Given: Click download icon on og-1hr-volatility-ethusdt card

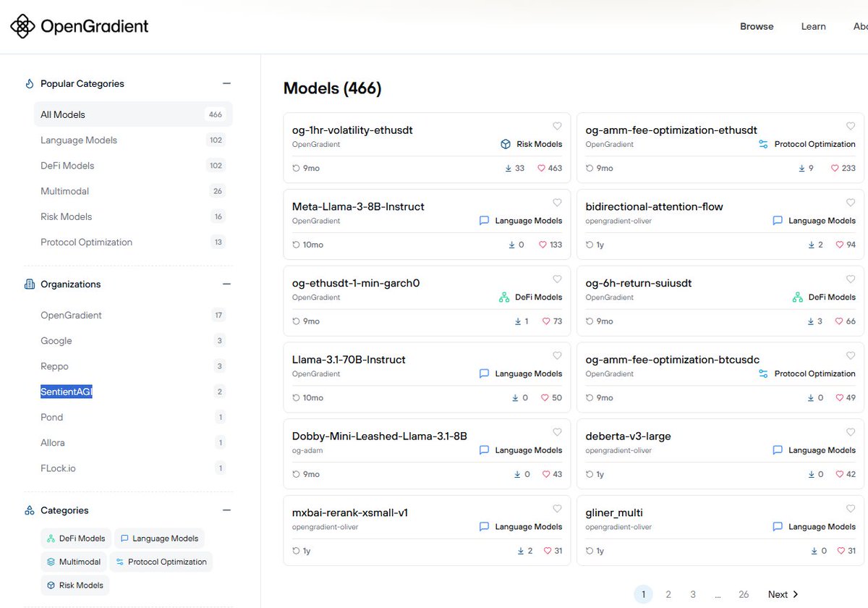Looking at the screenshot, I should pos(509,168).
